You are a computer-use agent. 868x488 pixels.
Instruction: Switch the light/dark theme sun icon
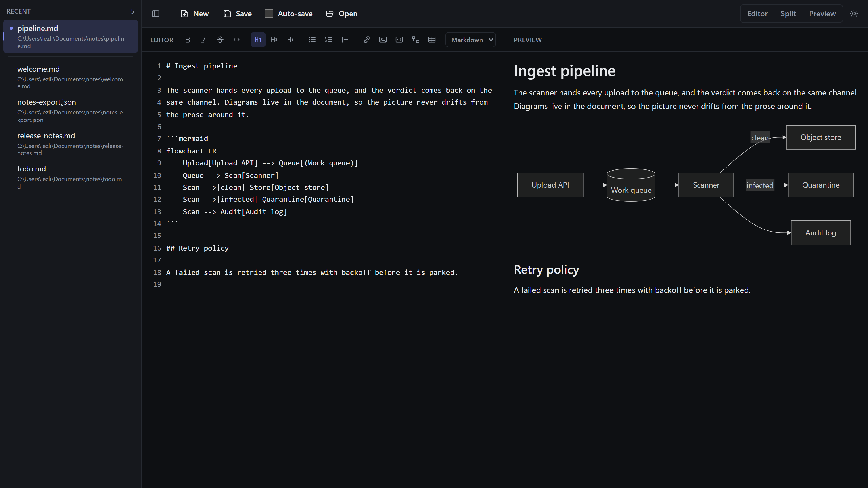(854, 14)
